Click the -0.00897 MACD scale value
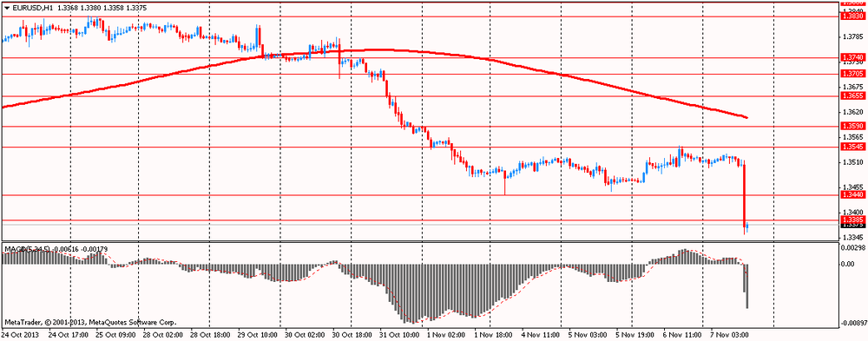The image size is (868, 341). coord(853,323)
